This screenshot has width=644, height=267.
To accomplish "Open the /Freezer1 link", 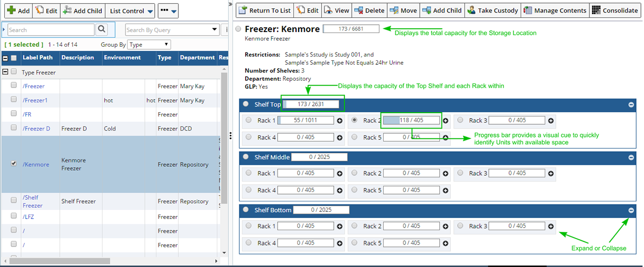I will [35, 100].
